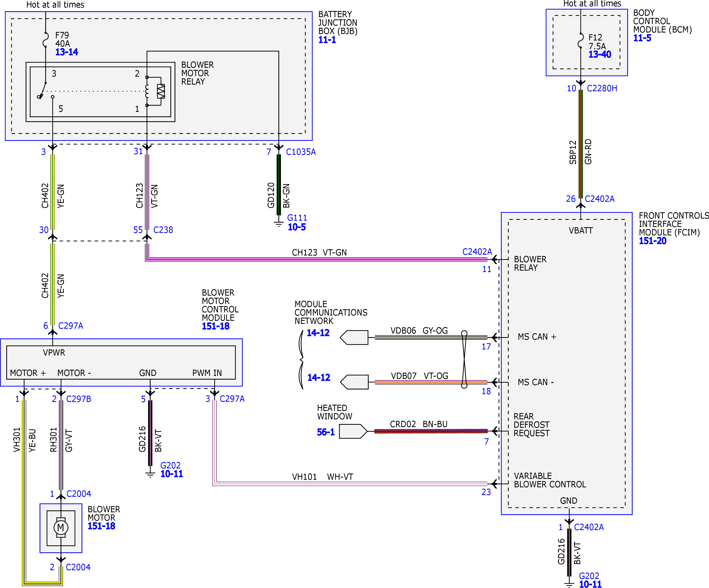Image resolution: width=709 pixels, height=588 pixels.
Task: Click the MS CAN + pin label
Action: click(x=537, y=337)
